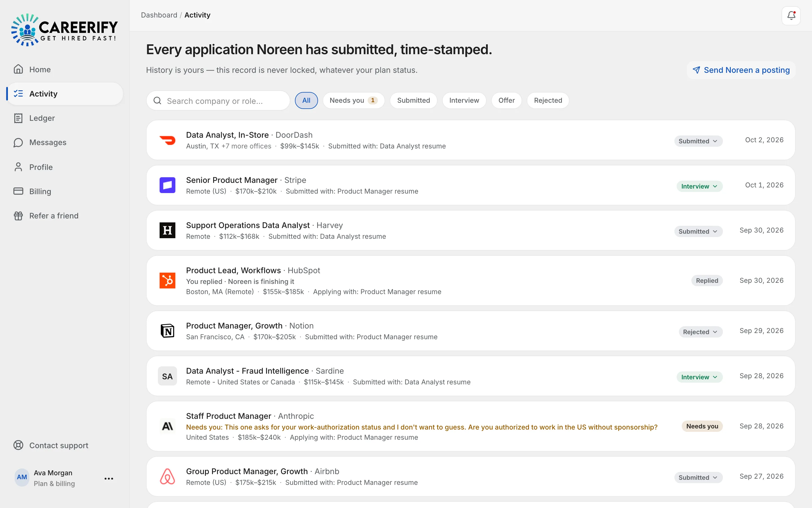Open the DoorDash Submitted status dropdown
Screen dimensions: 812x508
pos(698,141)
